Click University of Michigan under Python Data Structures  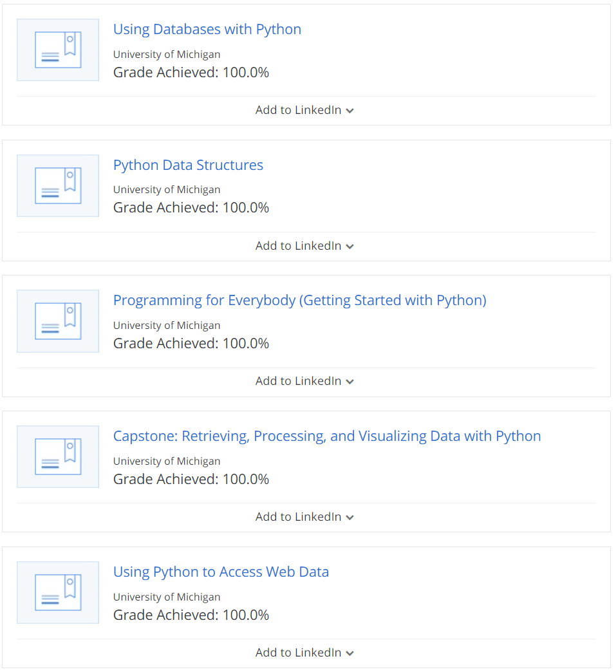coord(167,189)
